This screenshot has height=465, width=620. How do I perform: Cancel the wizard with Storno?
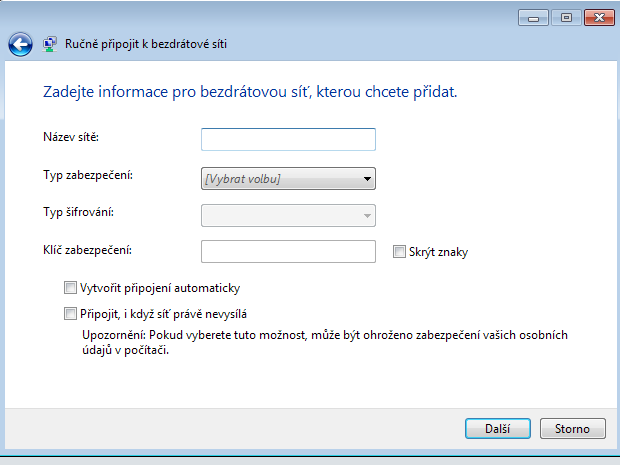tap(572, 429)
